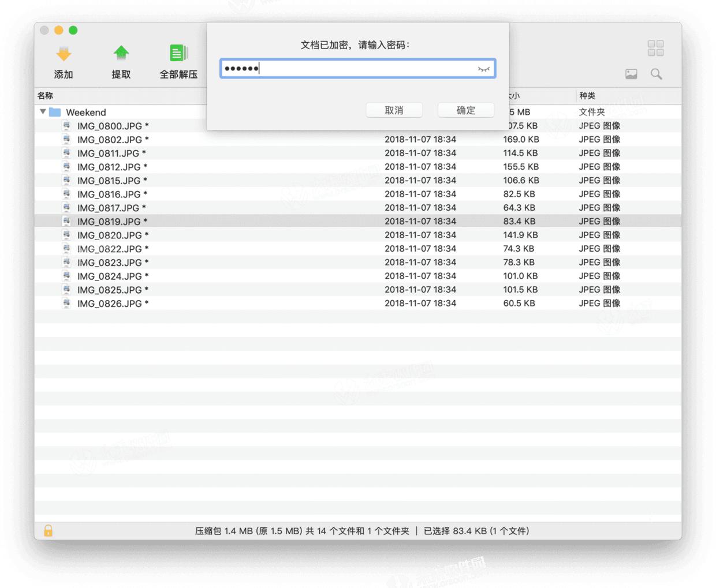Click the lock icon in status bar
This screenshot has width=716, height=588.
pyautogui.click(x=49, y=530)
